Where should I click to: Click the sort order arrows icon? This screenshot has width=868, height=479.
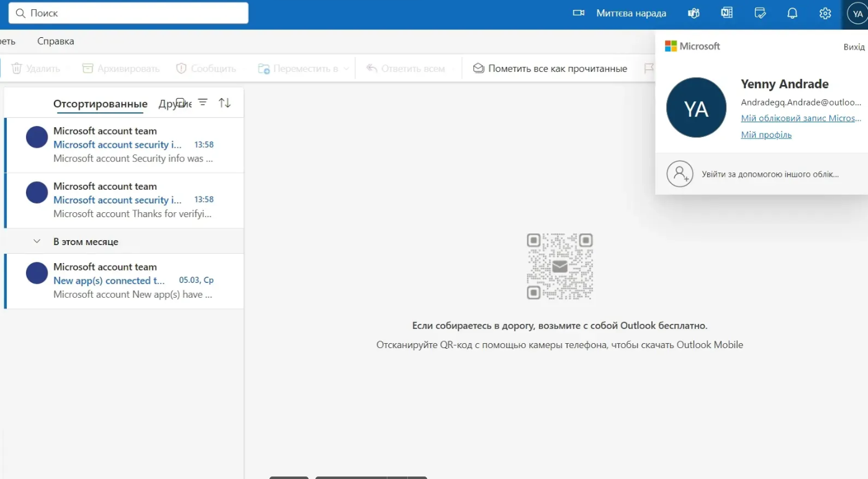225,103
